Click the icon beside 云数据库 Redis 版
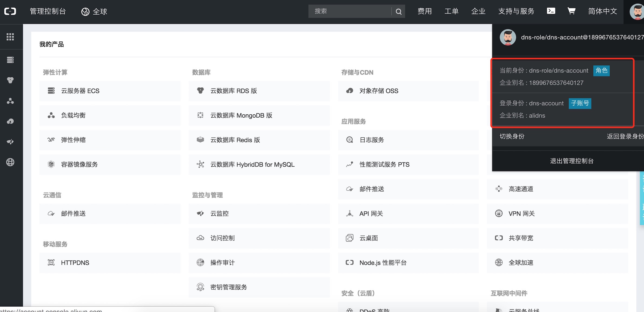This screenshot has height=312, width=644. coord(200,140)
